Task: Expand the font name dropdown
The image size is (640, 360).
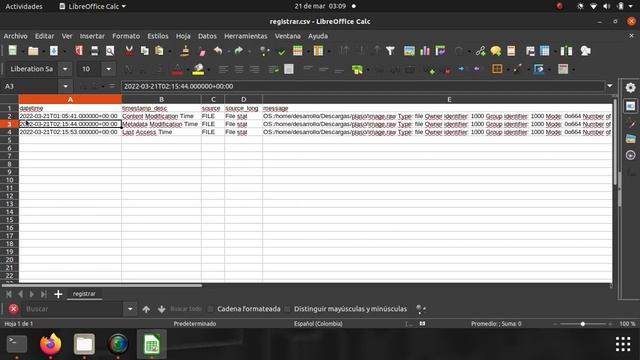Action: (65, 69)
